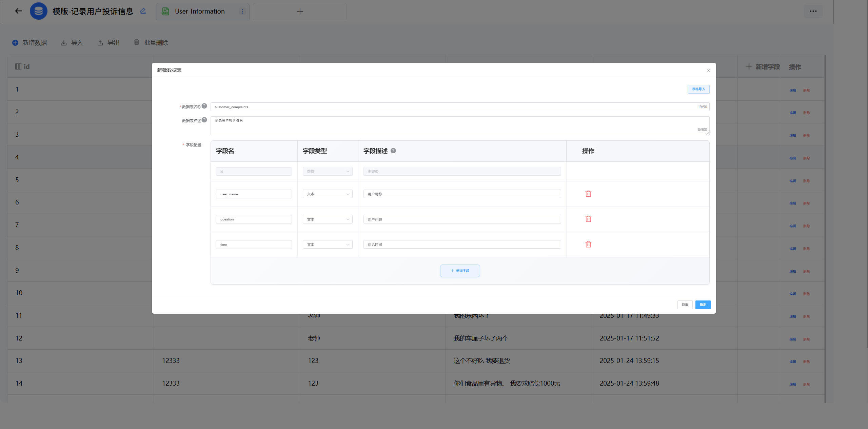Screen dimensions: 868x429
Task: Open field type dropdown for user_name
Action: tap(327, 194)
